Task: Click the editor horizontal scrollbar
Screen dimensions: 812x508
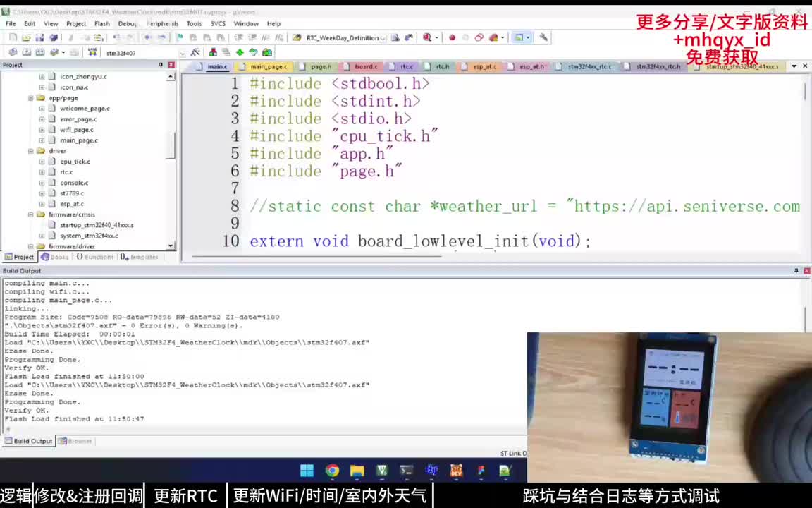Action: (x=316, y=256)
